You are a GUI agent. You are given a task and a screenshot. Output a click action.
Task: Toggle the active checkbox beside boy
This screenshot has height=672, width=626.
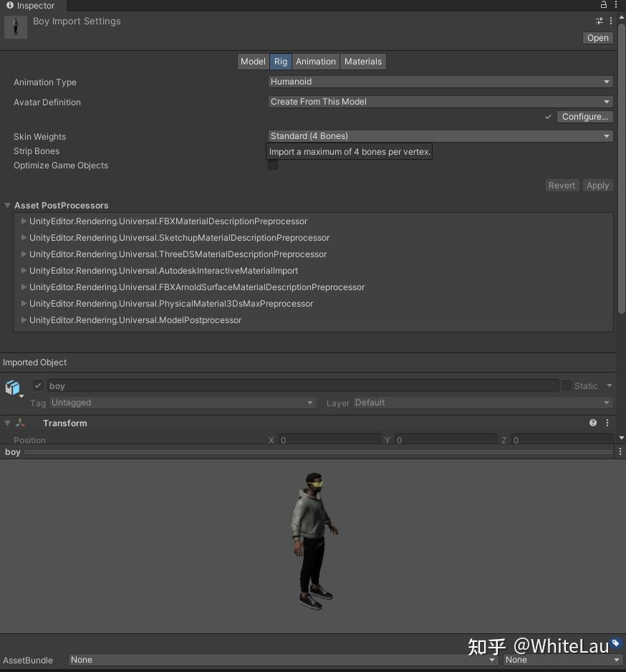point(38,385)
